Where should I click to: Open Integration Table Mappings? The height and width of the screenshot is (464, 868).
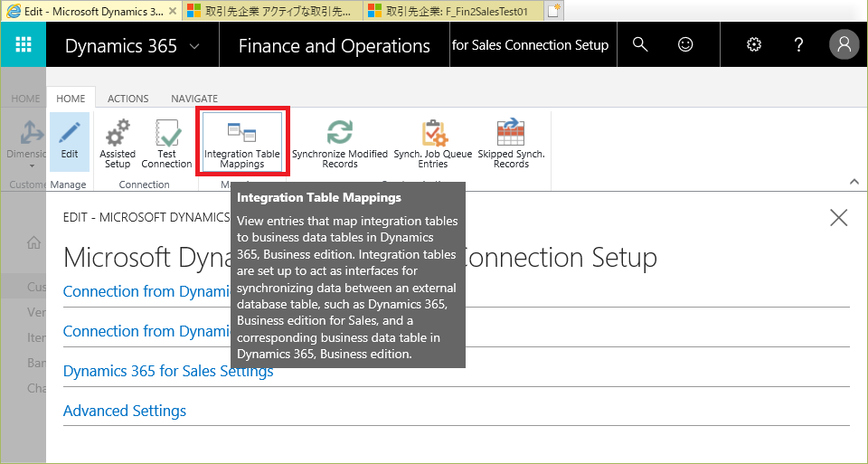click(x=242, y=142)
